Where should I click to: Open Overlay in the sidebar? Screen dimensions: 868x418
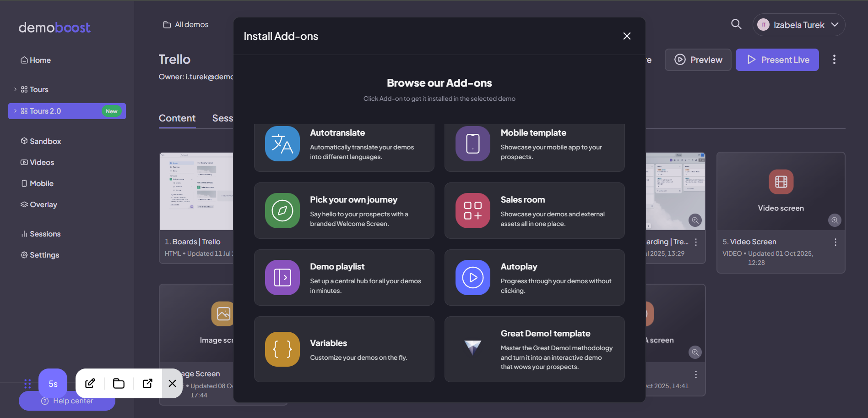pos(39,204)
